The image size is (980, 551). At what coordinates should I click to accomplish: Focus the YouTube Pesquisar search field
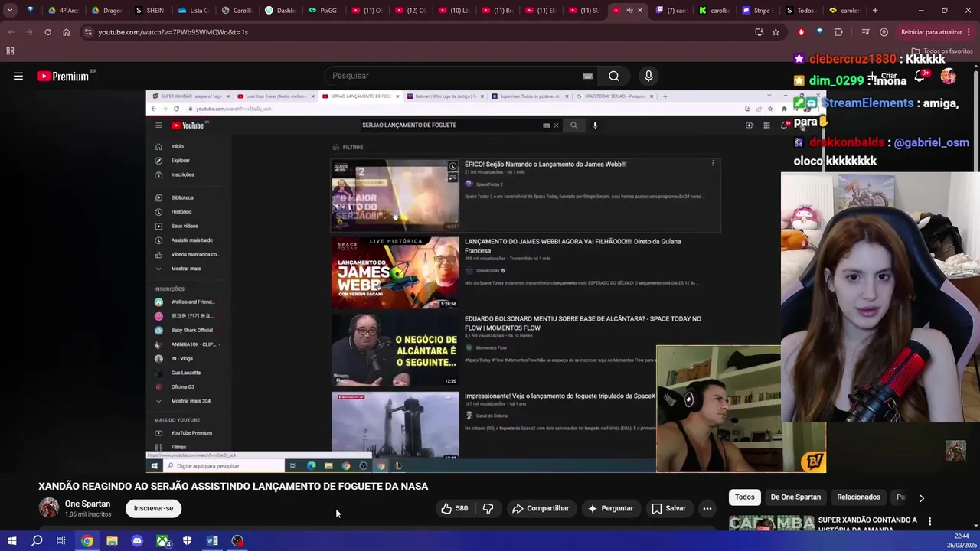[x=452, y=76]
